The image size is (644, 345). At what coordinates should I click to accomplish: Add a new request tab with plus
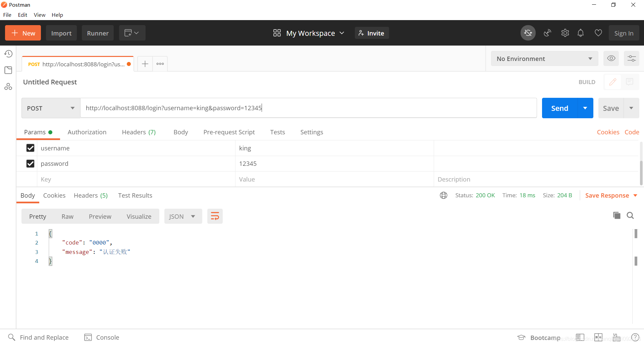pos(145,64)
